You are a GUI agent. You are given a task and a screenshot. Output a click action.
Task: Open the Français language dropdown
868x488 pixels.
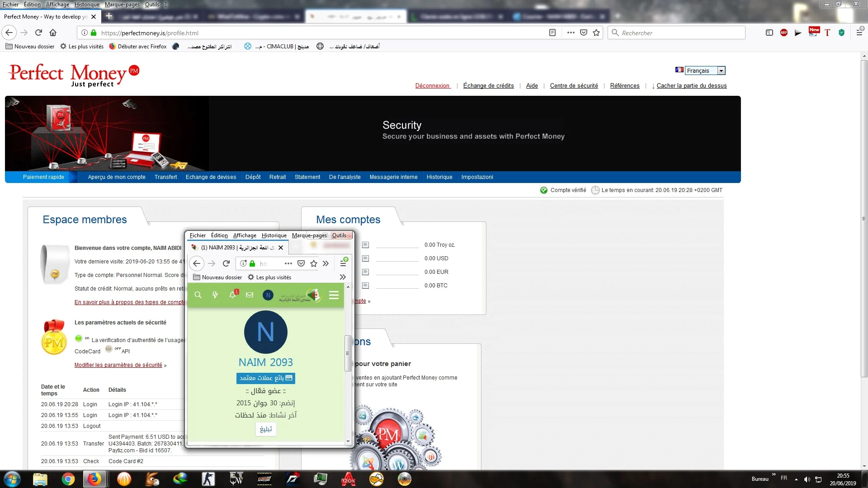click(x=705, y=70)
